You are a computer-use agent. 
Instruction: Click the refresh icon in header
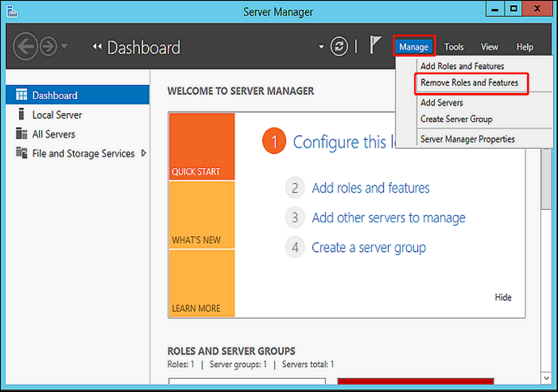point(339,47)
